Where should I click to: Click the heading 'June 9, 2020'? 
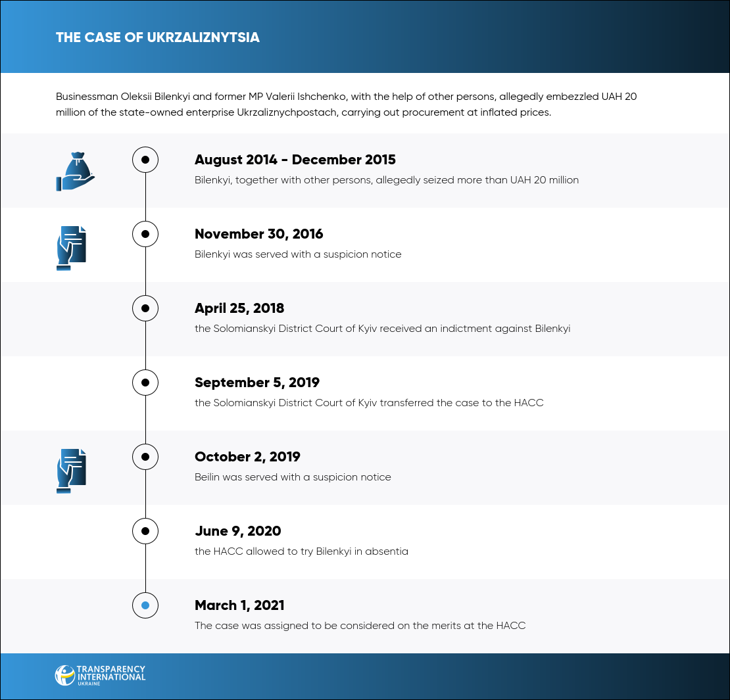[x=238, y=531]
